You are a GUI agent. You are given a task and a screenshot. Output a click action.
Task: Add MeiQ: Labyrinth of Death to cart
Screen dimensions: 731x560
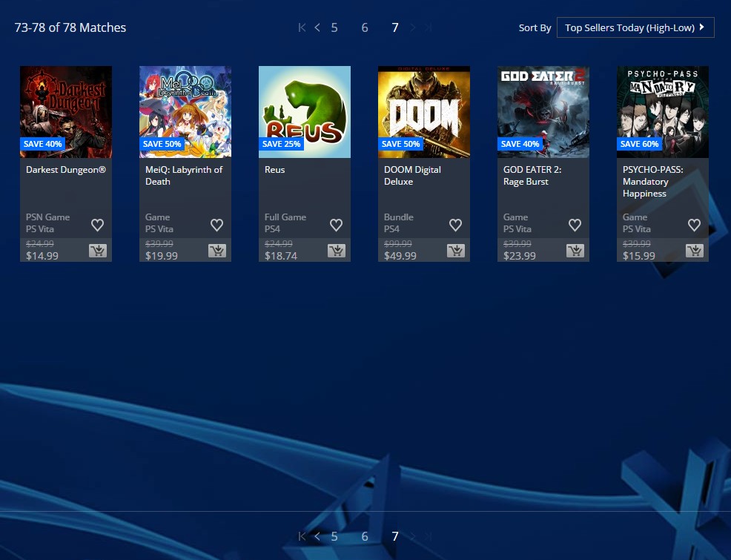[216, 251]
